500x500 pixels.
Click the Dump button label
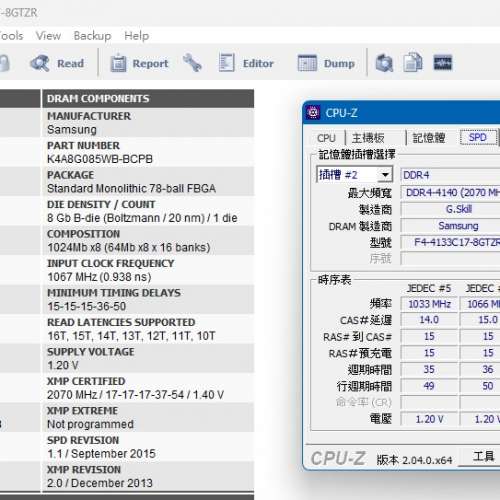pos(339,63)
